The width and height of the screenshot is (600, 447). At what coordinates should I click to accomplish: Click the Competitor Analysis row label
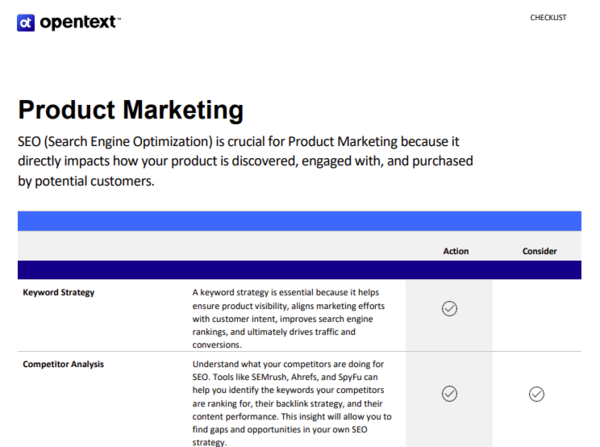pos(63,364)
